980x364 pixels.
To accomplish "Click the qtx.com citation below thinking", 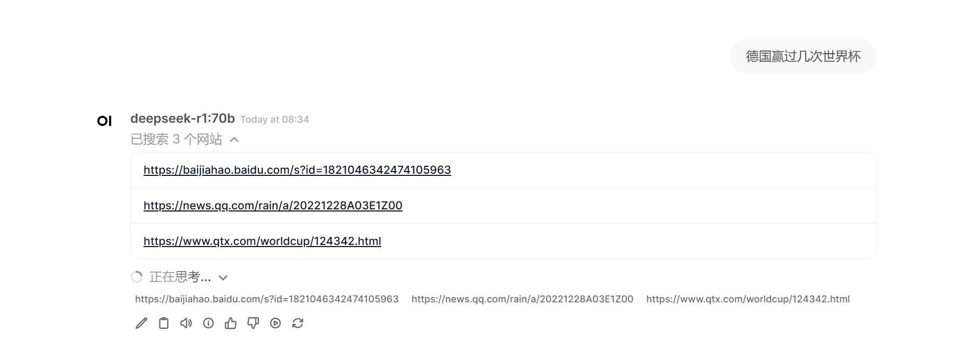I will pyautogui.click(x=748, y=299).
